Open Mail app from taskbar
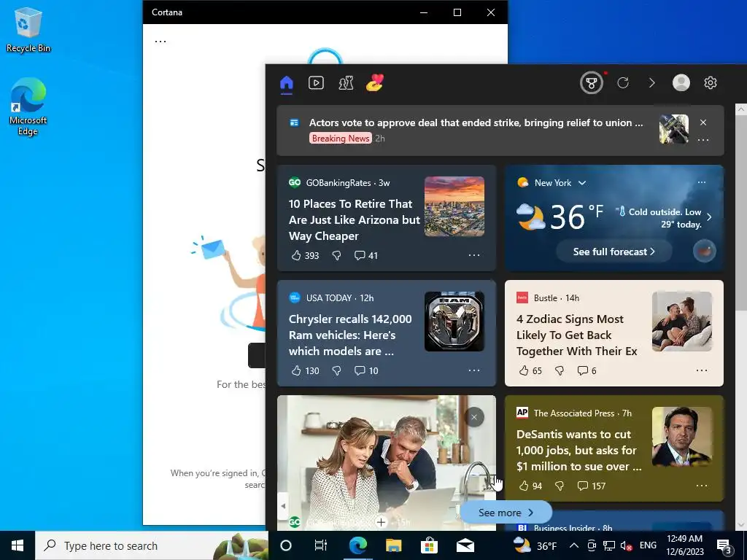The image size is (747, 560). click(x=465, y=545)
